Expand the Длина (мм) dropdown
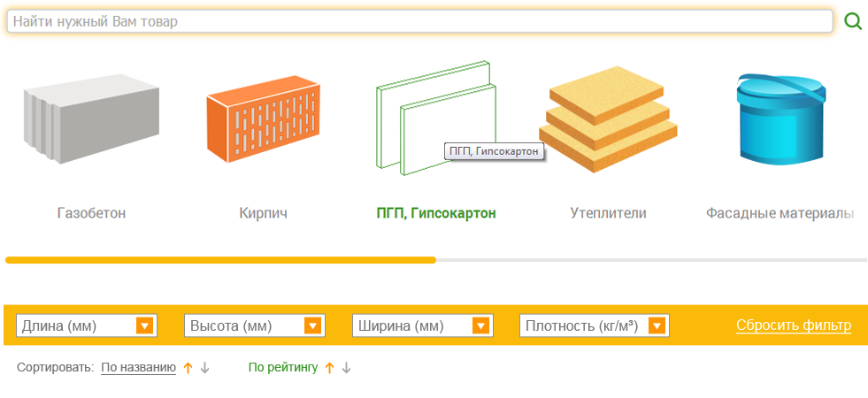868x398 pixels. coord(87,325)
